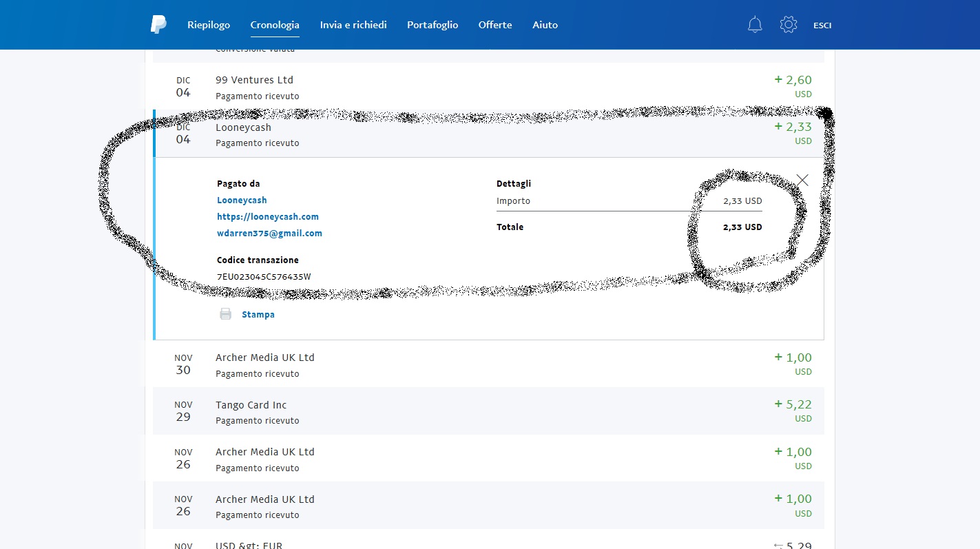Click the Stampa print link
This screenshot has height=549, width=980.
tap(258, 314)
